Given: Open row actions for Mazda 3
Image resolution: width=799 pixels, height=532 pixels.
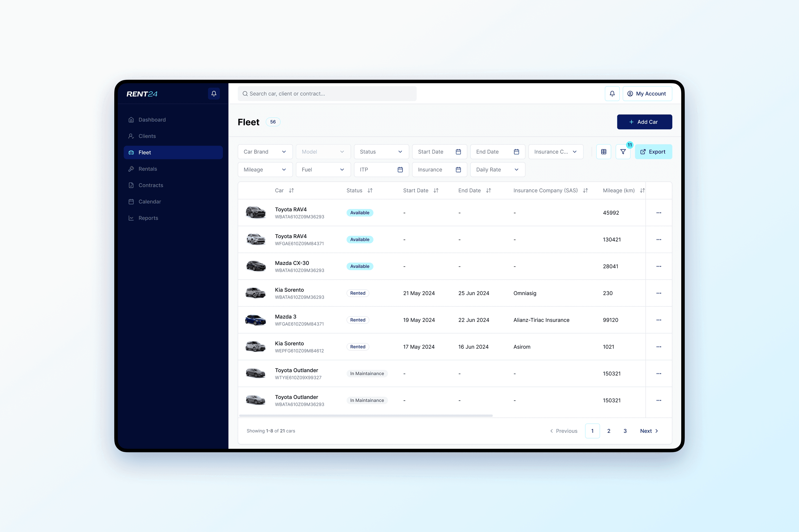Looking at the screenshot, I should pyautogui.click(x=658, y=320).
